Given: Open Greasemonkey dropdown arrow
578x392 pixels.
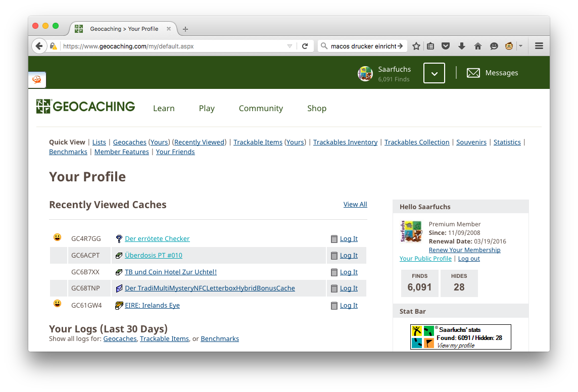Looking at the screenshot, I should point(520,46).
